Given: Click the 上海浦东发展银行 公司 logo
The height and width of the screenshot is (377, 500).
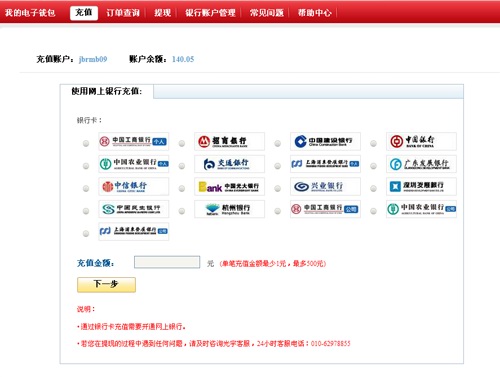Looking at the screenshot, I should pos(134,231).
